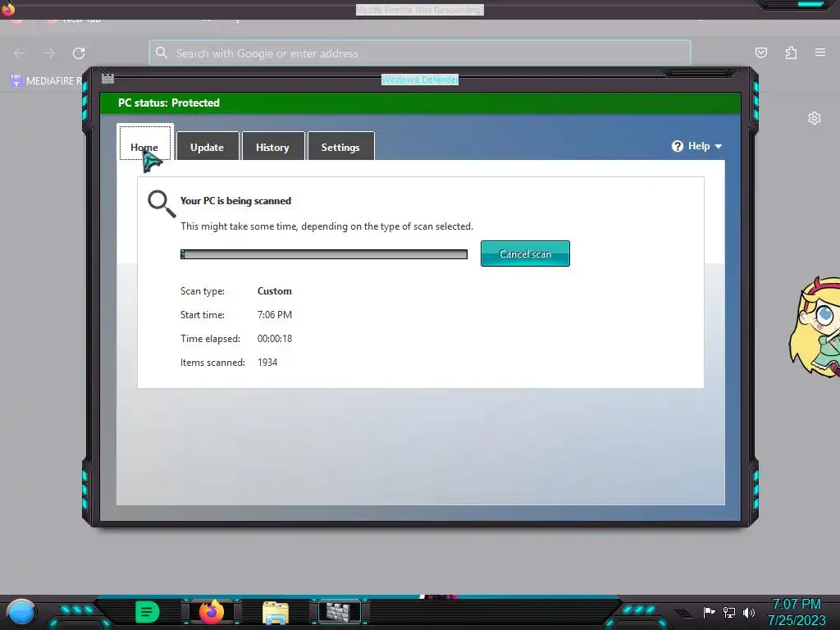This screenshot has width=840, height=630.
Task: Open the MEDIAFIRE bookmark in Firefox
Action: 46,81
